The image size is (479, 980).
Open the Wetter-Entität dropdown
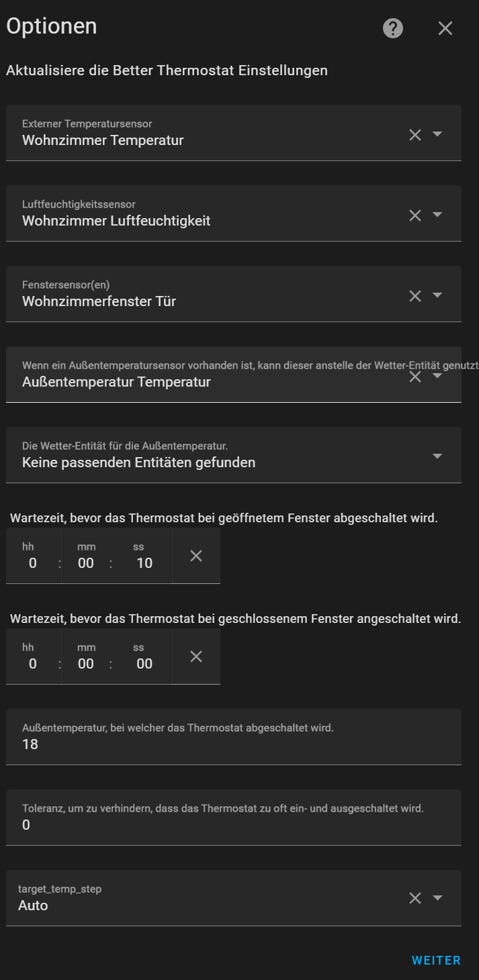[x=437, y=456]
